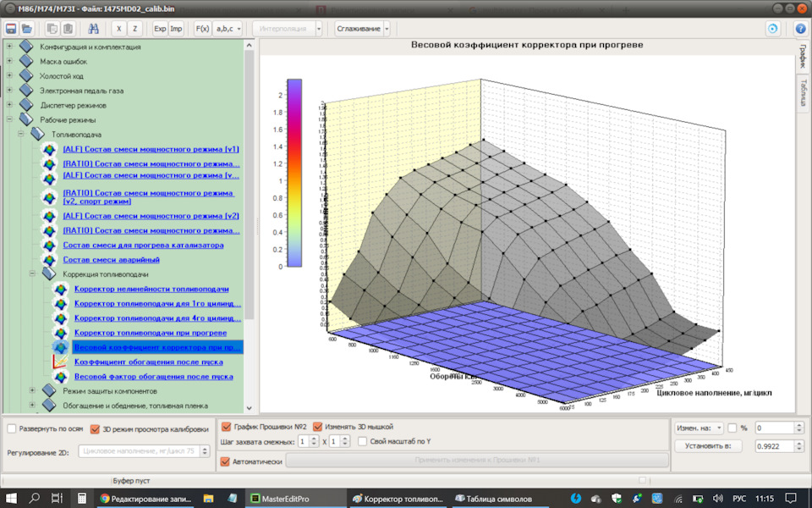Viewport: 812px width, 508px height.
Task: Open 'Коэффициент обогащения после пуска' link
Action: pyautogui.click(x=149, y=362)
